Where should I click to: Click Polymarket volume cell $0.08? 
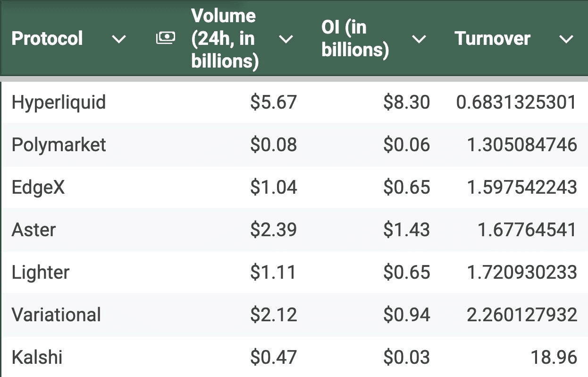click(x=274, y=145)
